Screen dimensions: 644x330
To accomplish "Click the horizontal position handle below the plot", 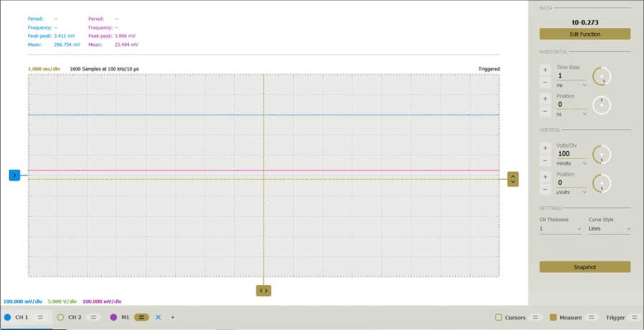I will [x=264, y=290].
